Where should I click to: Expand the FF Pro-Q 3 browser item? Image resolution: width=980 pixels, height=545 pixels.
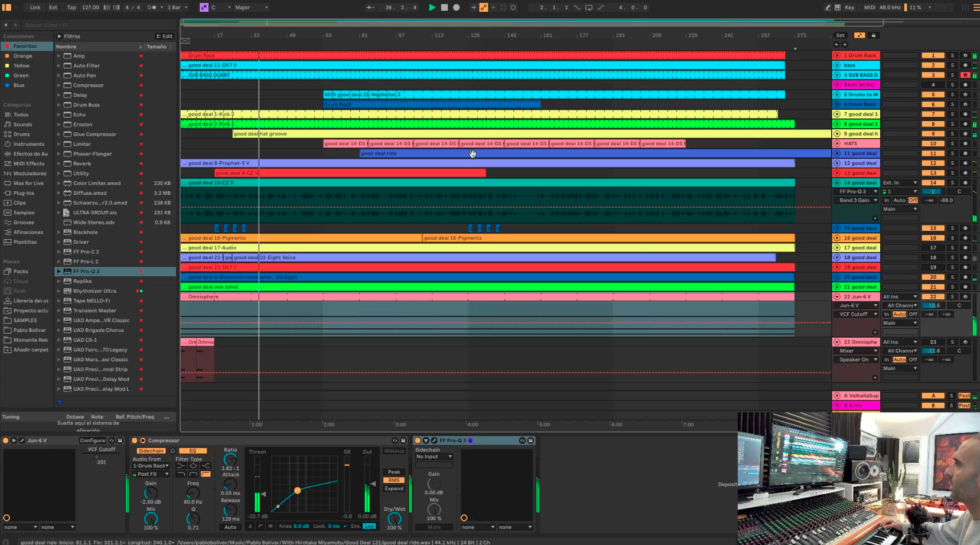(x=59, y=272)
